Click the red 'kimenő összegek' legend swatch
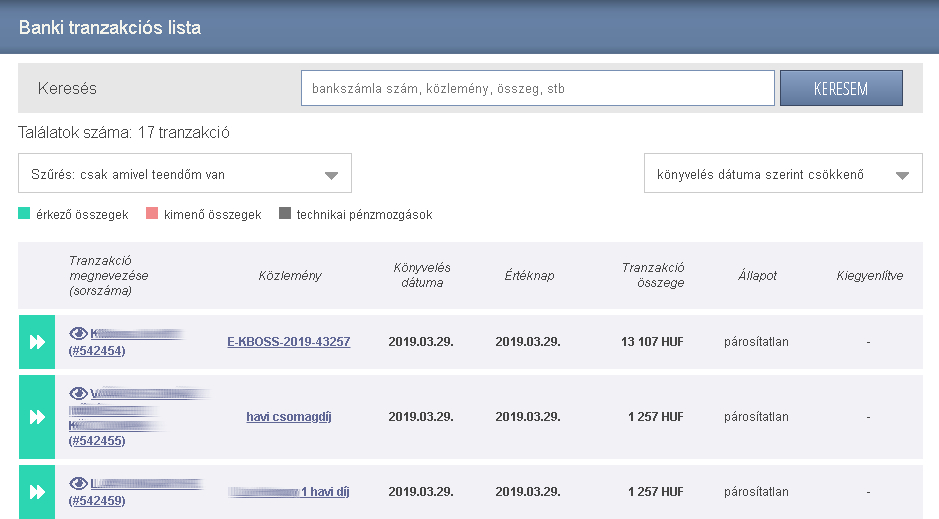 152,214
